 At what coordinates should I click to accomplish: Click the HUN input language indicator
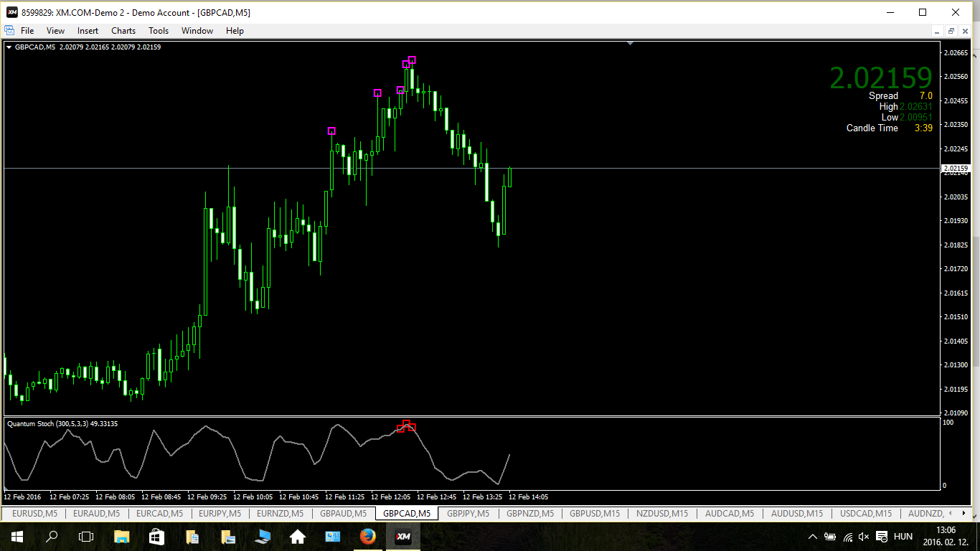(903, 537)
